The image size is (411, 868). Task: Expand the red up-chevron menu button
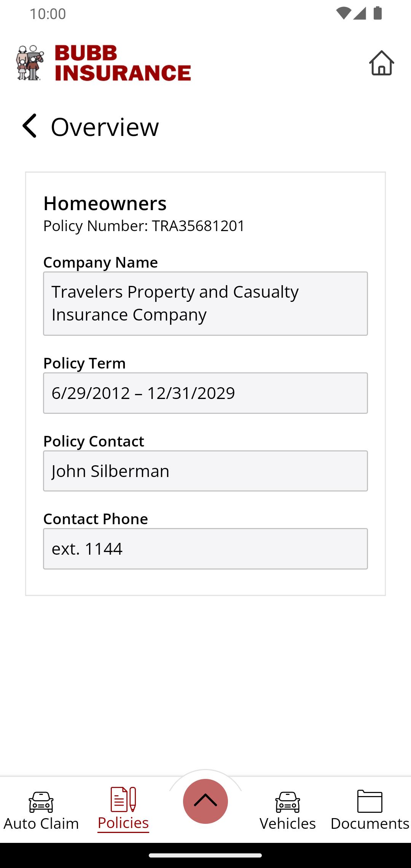click(x=205, y=801)
